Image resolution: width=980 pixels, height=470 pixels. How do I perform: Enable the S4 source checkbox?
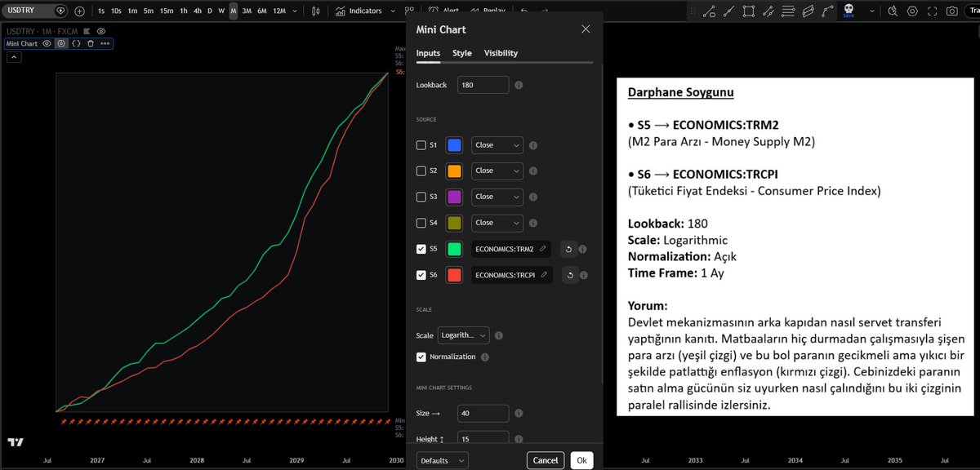pyautogui.click(x=421, y=223)
